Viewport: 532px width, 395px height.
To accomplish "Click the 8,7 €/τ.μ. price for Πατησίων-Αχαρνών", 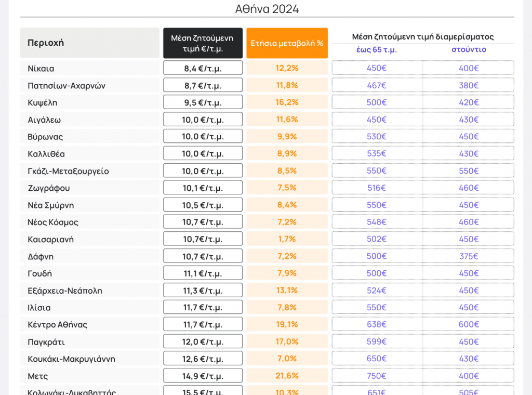I will [x=203, y=85].
